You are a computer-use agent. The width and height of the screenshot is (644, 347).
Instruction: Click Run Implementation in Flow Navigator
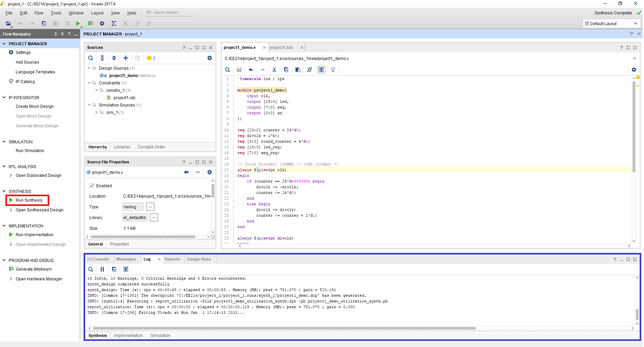(x=34, y=235)
